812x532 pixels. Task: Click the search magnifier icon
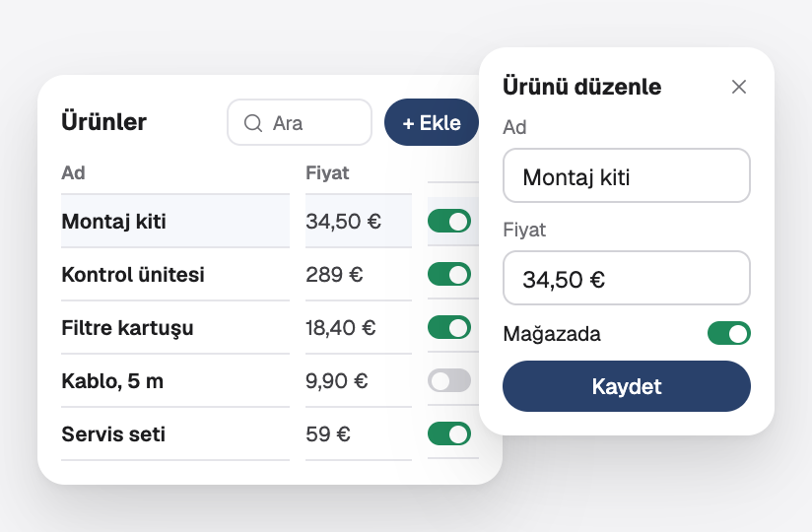click(x=253, y=123)
